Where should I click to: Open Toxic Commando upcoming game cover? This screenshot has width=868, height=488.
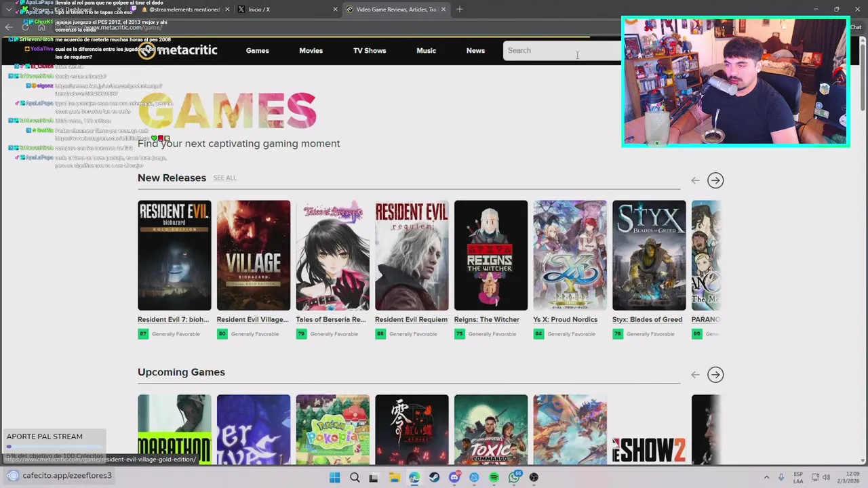click(491, 430)
